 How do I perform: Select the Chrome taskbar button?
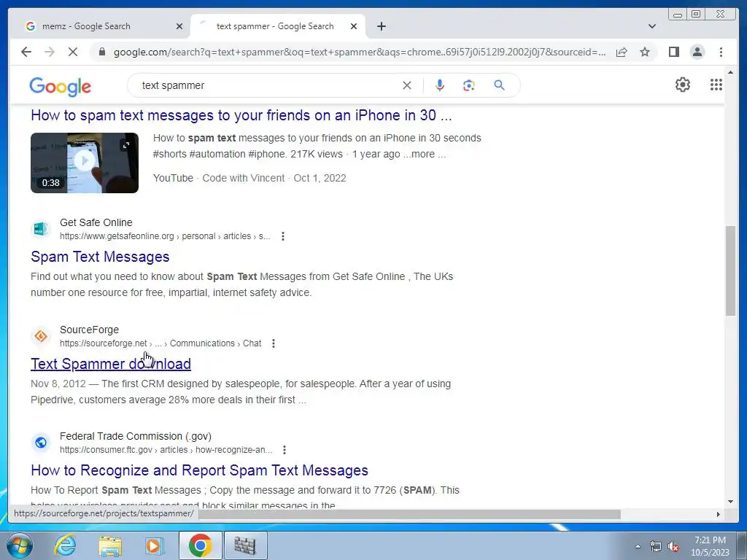[x=200, y=545]
